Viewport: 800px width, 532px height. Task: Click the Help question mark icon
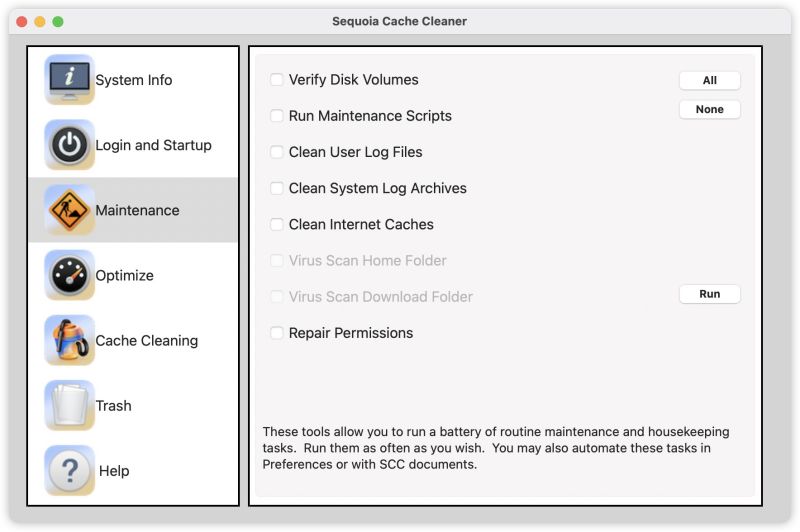click(69, 470)
